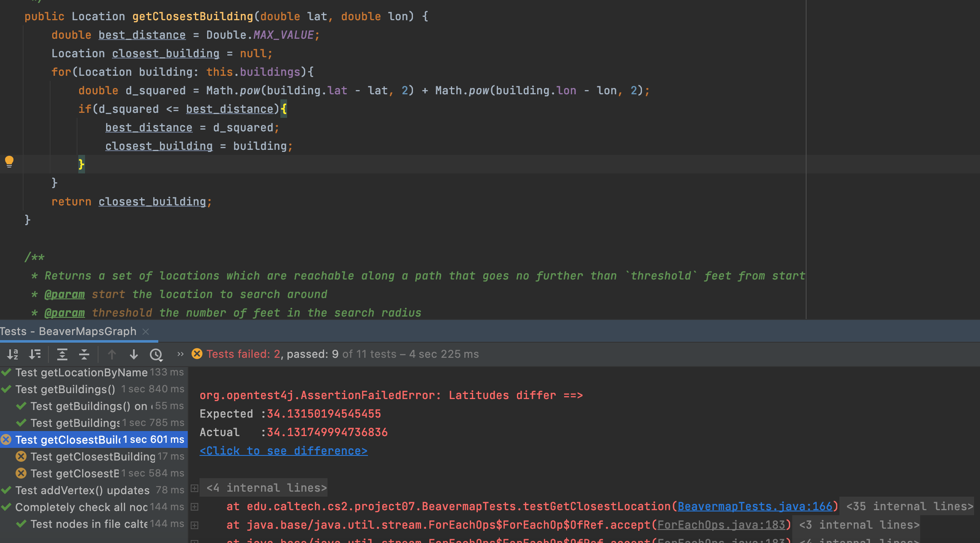
Task: Open BeavermapTests.java:166 stack trace link
Action: click(755, 506)
